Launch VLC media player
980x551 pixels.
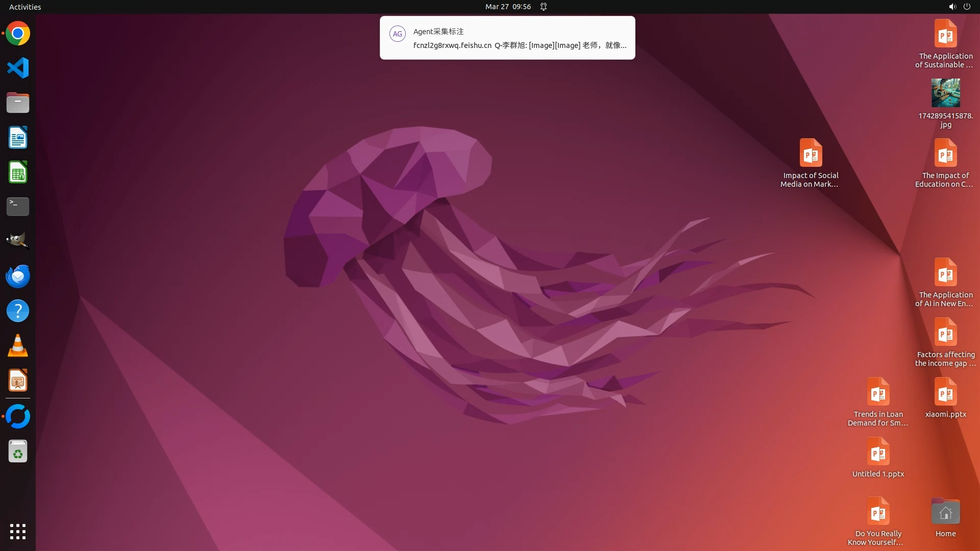click(x=18, y=345)
